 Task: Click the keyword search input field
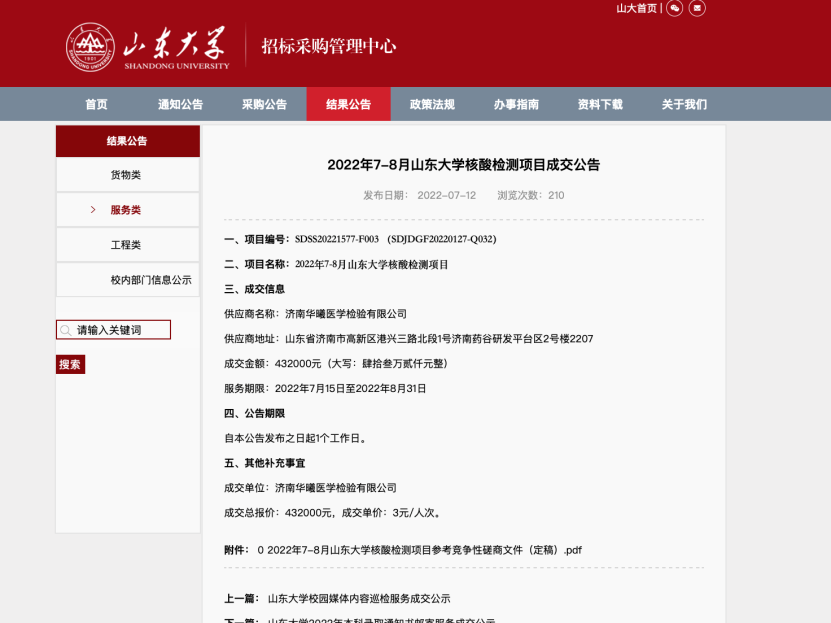[120, 330]
